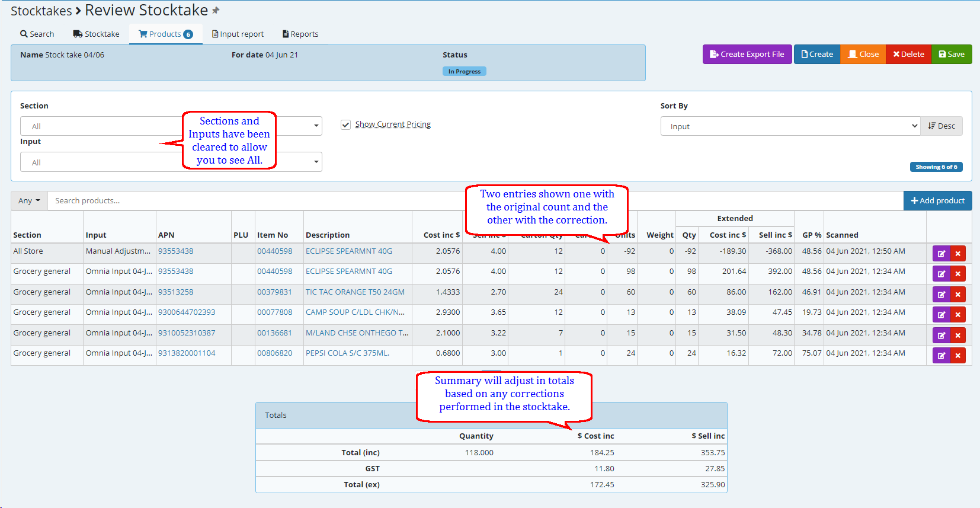Remove the CAMP SOUP row with red X
Viewport: 980px width, 508px height.
coord(957,315)
